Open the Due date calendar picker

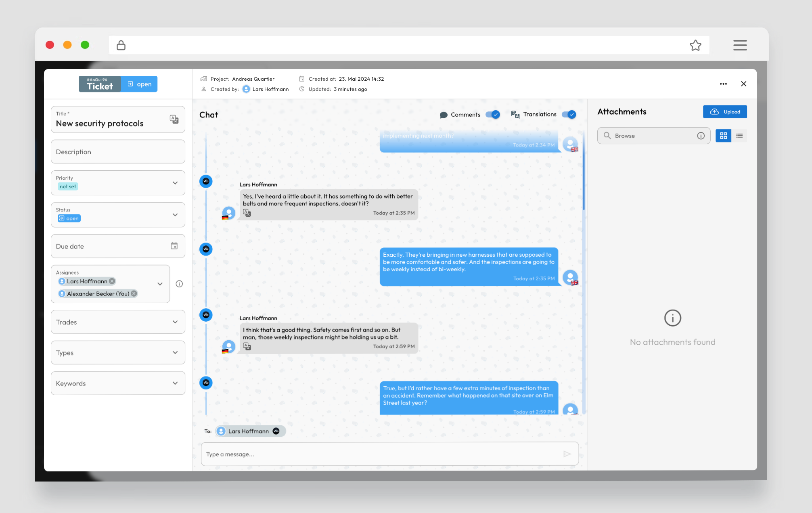pos(174,246)
